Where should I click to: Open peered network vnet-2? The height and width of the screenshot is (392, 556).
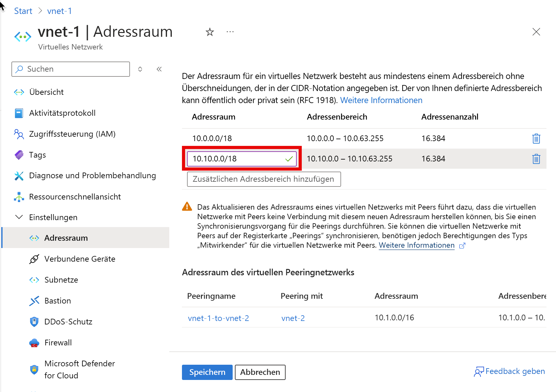point(293,318)
